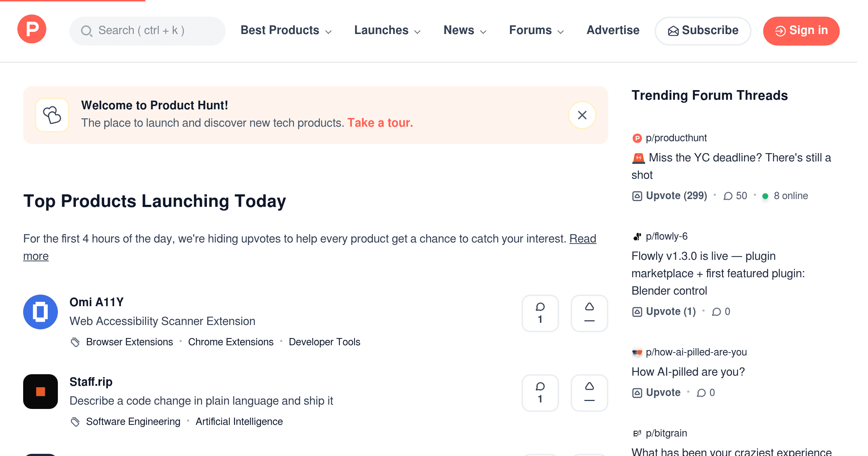Open the Staff.rip product logo

pos(41,392)
